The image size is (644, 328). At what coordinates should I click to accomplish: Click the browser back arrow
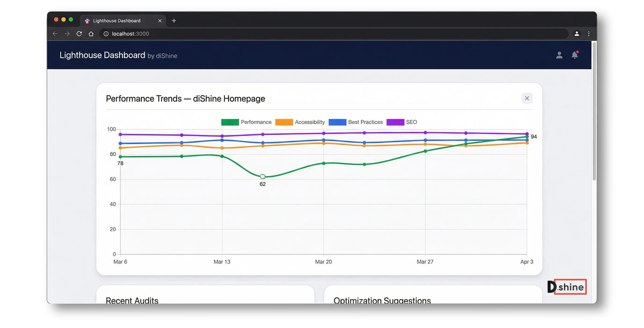(55, 34)
